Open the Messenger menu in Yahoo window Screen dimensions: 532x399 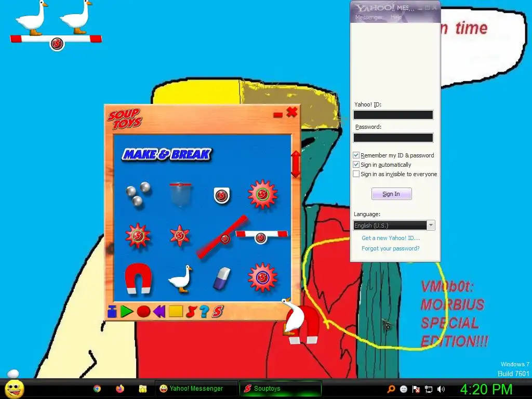tap(368, 17)
